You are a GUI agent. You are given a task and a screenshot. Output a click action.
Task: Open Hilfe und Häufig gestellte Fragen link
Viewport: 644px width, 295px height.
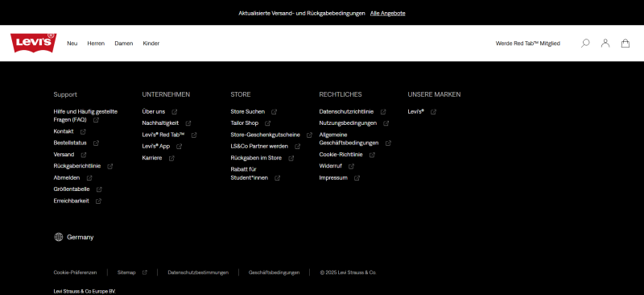coord(85,115)
